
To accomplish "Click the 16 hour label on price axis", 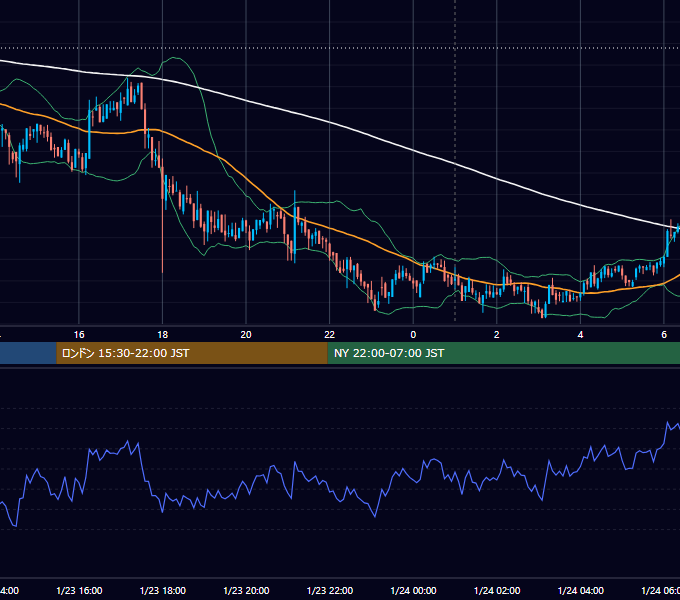I will [x=79, y=335].
